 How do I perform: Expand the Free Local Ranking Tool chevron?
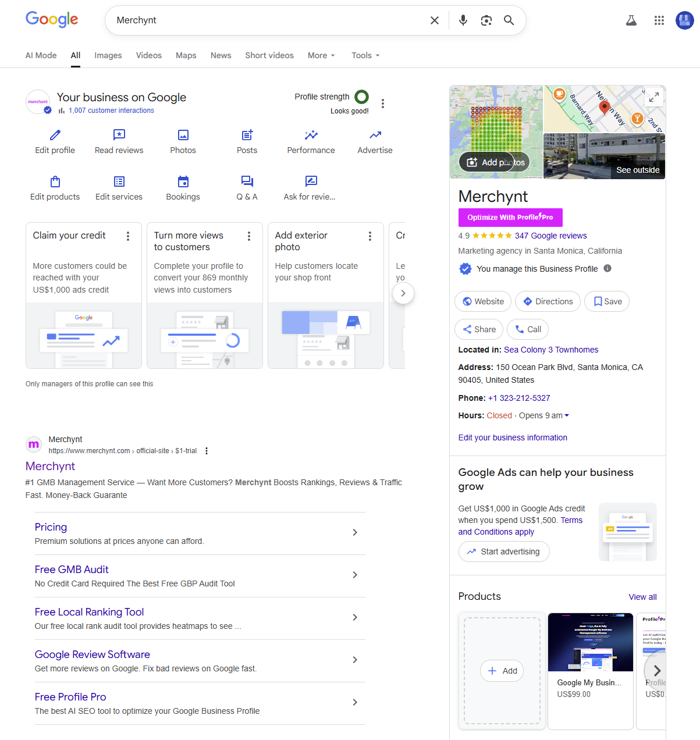point(355,617)
